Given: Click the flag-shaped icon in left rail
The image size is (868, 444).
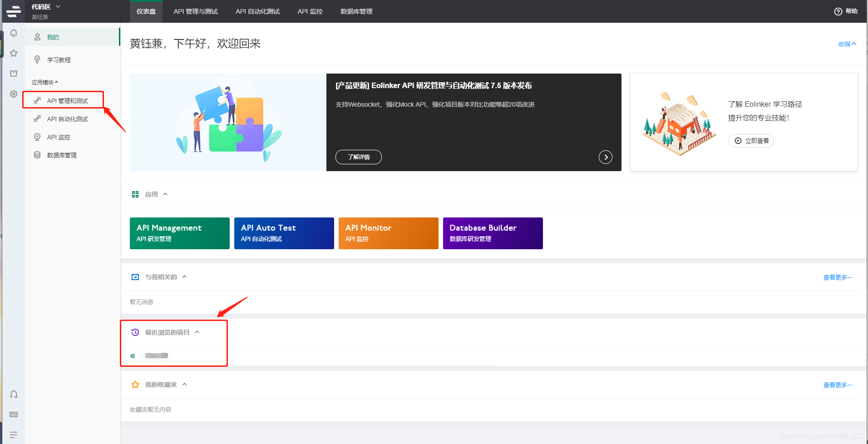Looking at the screenshot, I should pyautogui.click(x=14, y=74).
